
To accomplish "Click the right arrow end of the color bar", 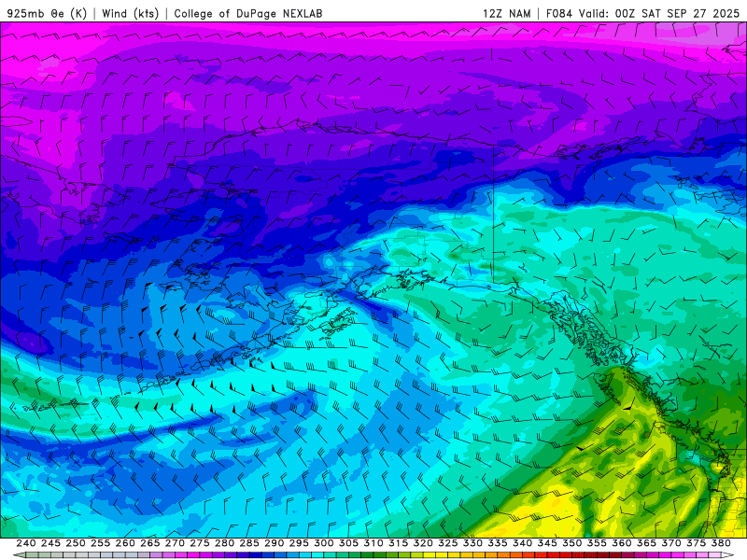I will coord(727,555).
